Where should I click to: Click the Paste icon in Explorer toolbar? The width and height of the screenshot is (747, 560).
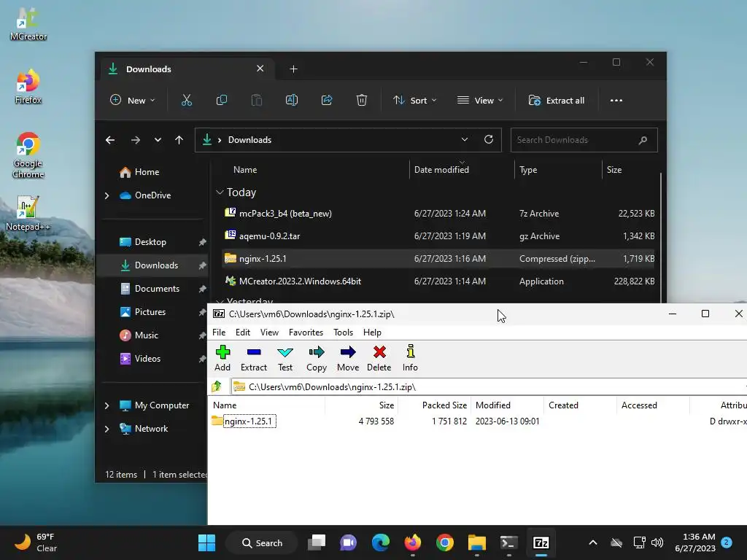coord(256,101)
